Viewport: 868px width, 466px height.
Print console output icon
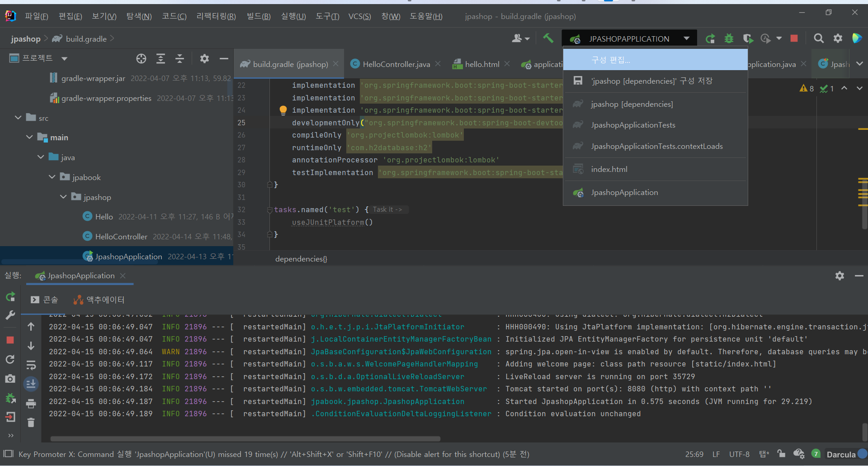pyautogui.click(x=31, y=404)
